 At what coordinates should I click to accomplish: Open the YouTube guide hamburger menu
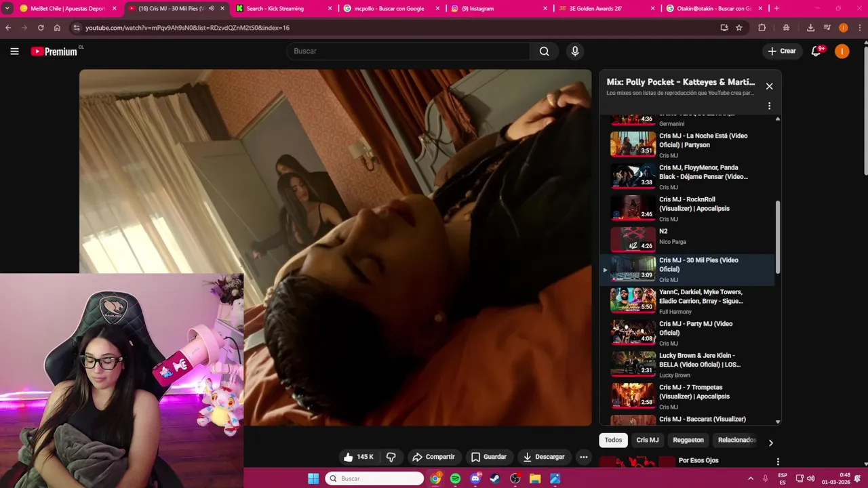[x=14, y=51]
